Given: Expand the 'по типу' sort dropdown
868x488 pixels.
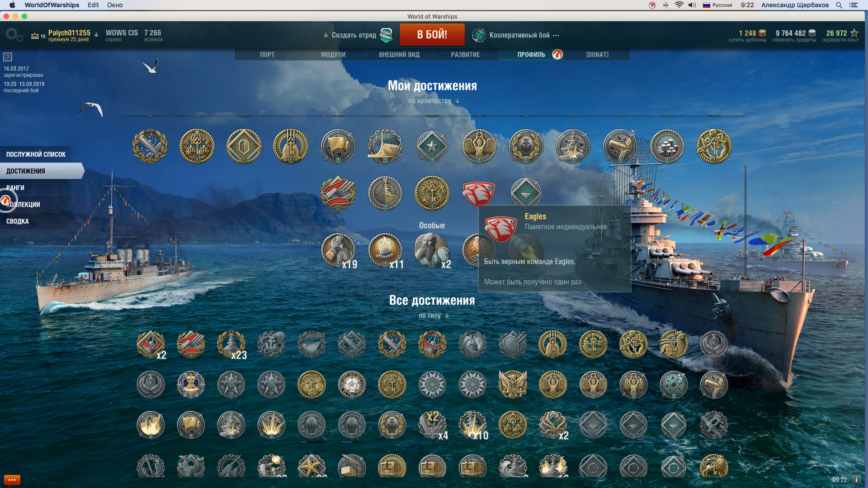Looking at the screenshot, I should [x=434, y=315].
